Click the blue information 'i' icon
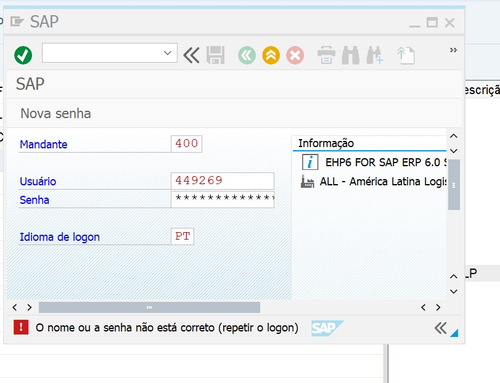This screenshot has width=500, height=383. 310,163
